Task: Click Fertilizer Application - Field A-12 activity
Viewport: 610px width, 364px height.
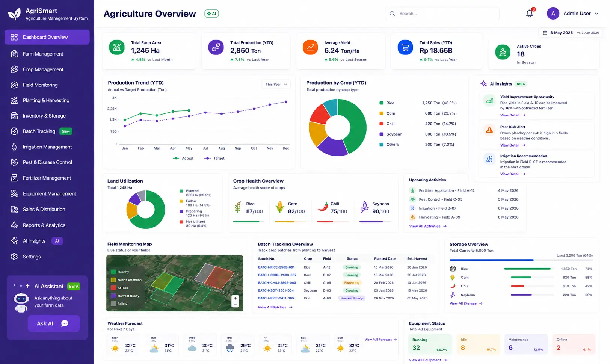Action: (x=464, y=190)
